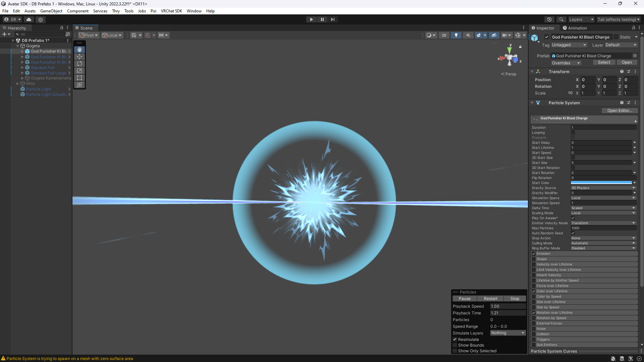644x362 pixels.
Task: Open the Simulation Space dropdown
Action: point(603,198)
